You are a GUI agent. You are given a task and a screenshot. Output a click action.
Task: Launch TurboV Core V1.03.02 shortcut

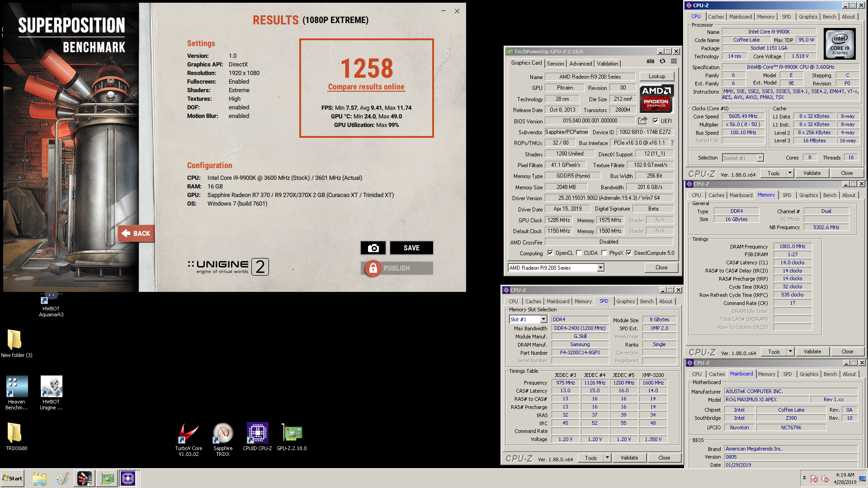[189, 440]
